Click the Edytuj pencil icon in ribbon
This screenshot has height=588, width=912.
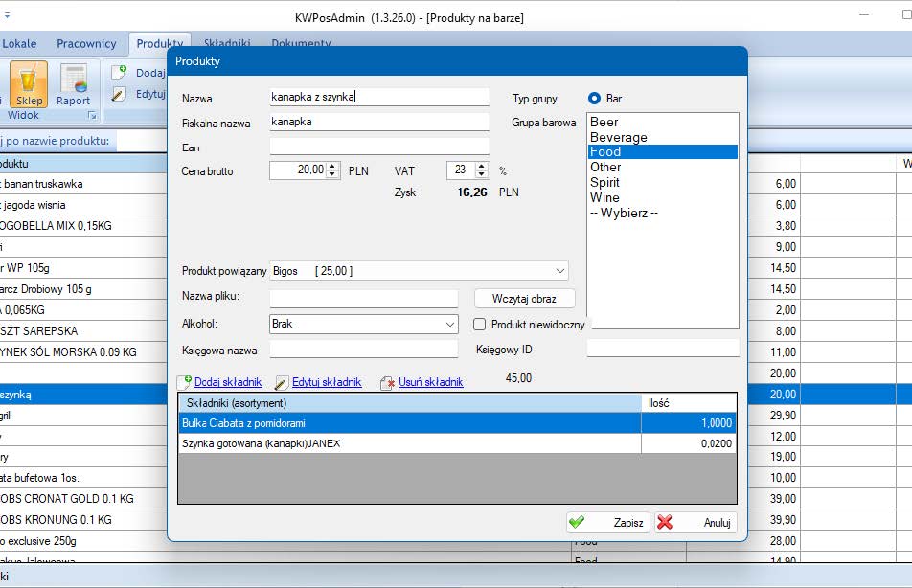[119, 94]
